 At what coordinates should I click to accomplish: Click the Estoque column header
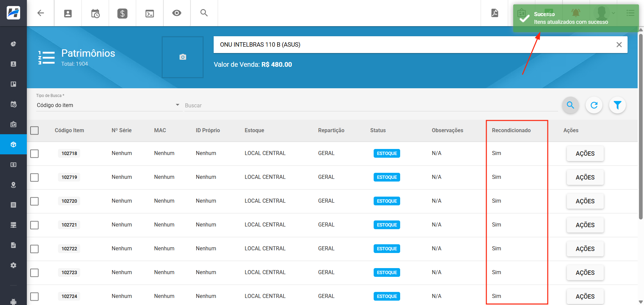[254, 131]
